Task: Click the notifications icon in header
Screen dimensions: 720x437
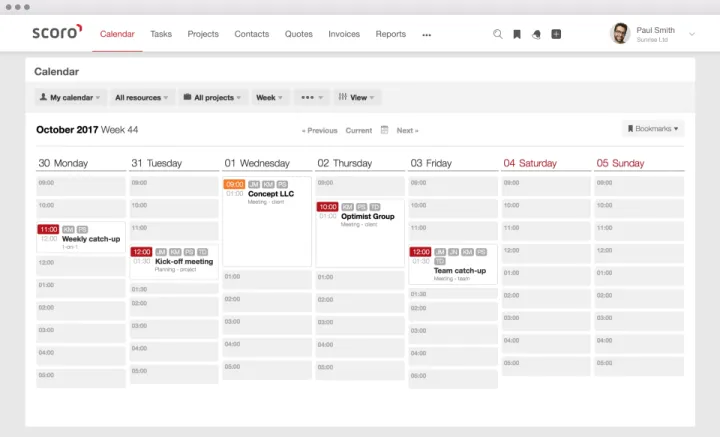Action: tap(536, 34)
